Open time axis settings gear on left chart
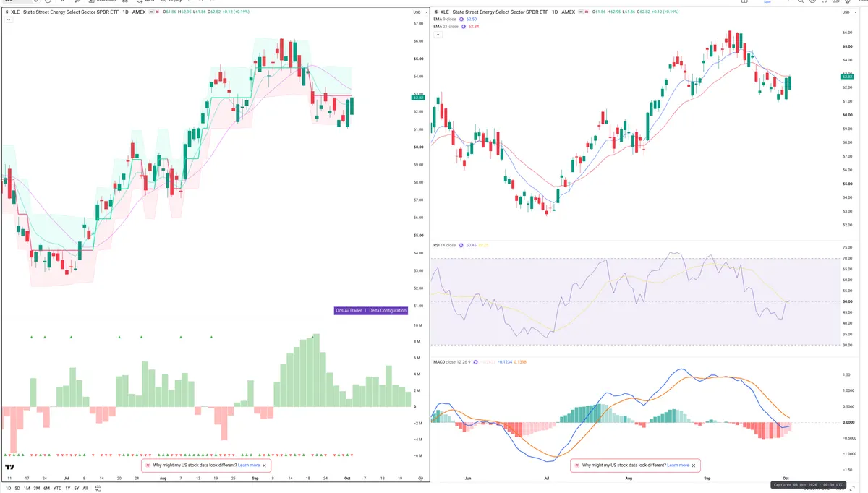Image resolution: width=868 pixels, height=493 pixels. pyautogui.click(x=420, y=478)
